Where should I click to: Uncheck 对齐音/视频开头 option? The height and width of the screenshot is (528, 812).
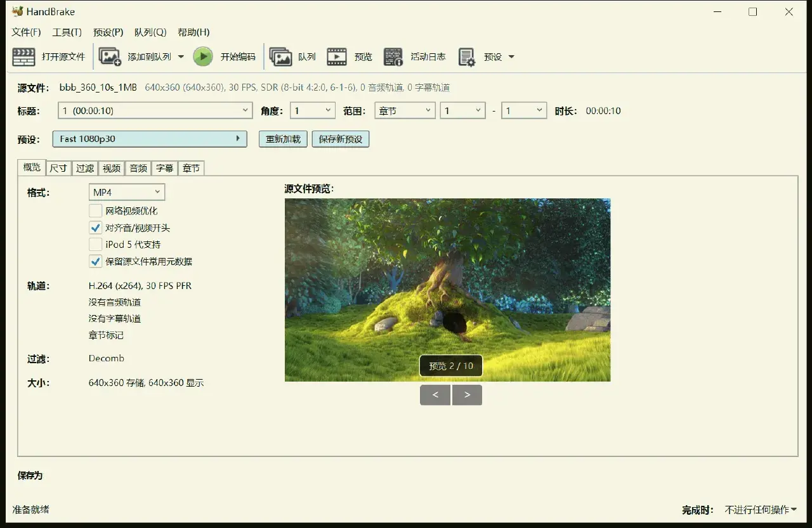95,228
